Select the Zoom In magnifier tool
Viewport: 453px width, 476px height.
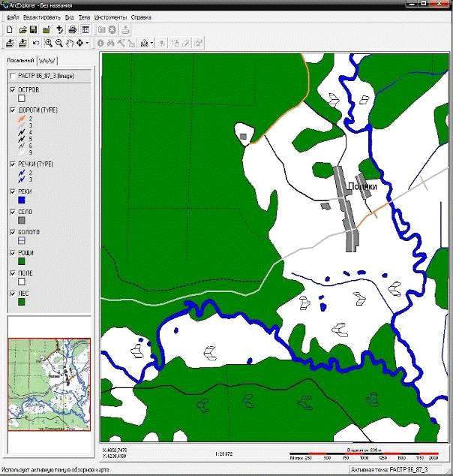46,43
